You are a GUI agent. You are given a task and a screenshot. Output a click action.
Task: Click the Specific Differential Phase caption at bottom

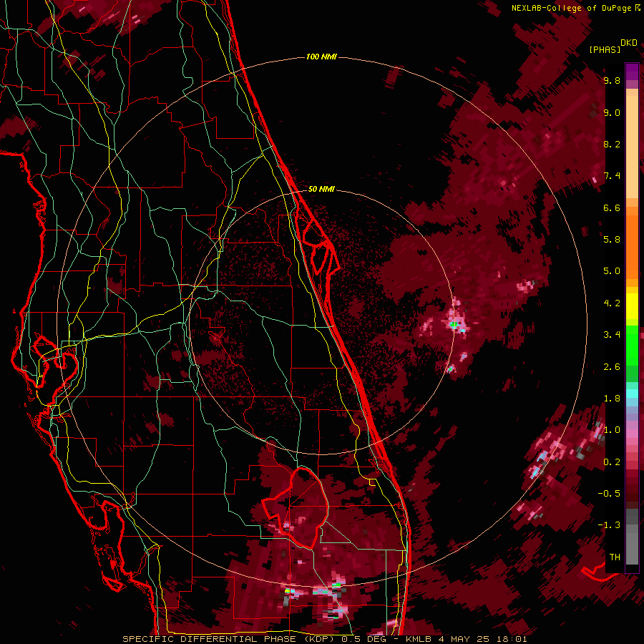click(325, 639)
